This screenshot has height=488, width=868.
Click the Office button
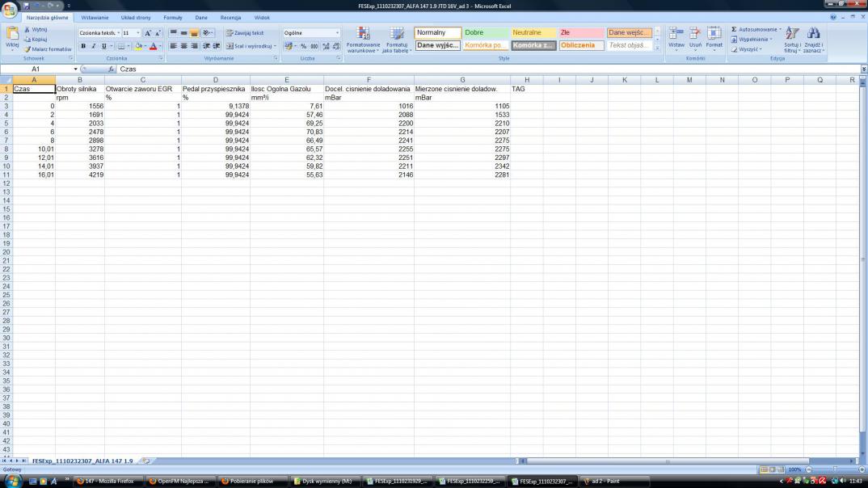click(x=10, y=10)
